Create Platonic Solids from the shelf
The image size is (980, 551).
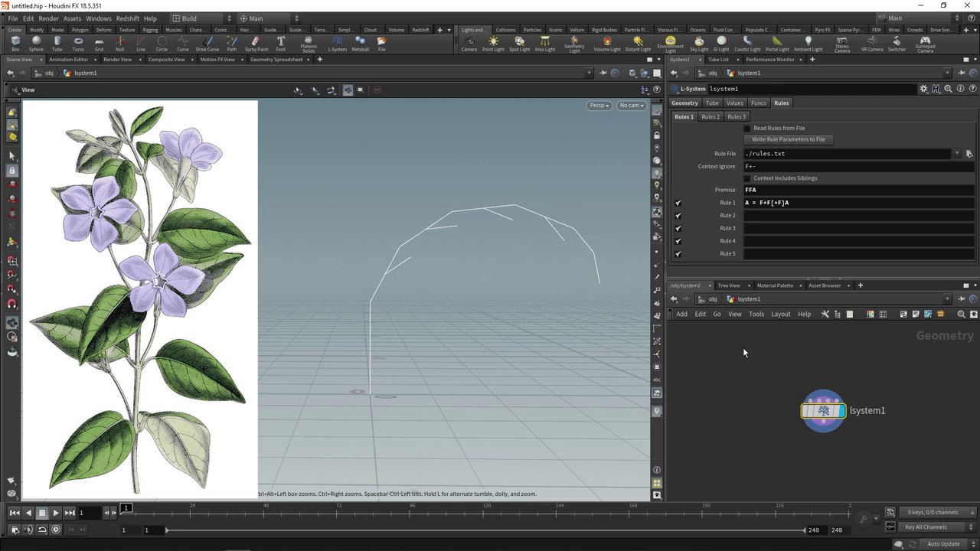tap(309, 44)
